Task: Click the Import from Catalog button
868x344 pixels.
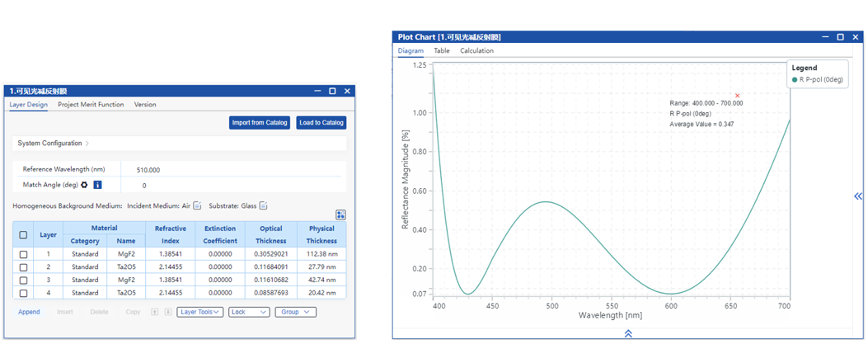Action: pyautogui.click(x=260, y=123)
